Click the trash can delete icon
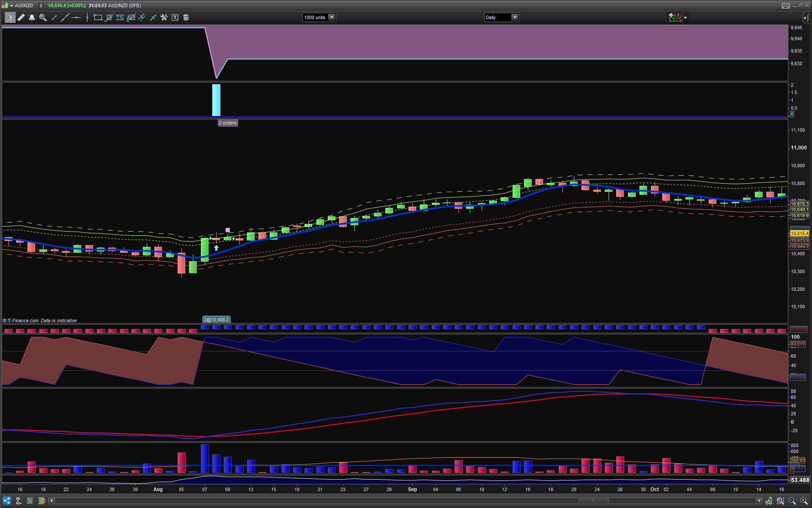The height and width of the screenshot is (508, 812). pos(186,17)
